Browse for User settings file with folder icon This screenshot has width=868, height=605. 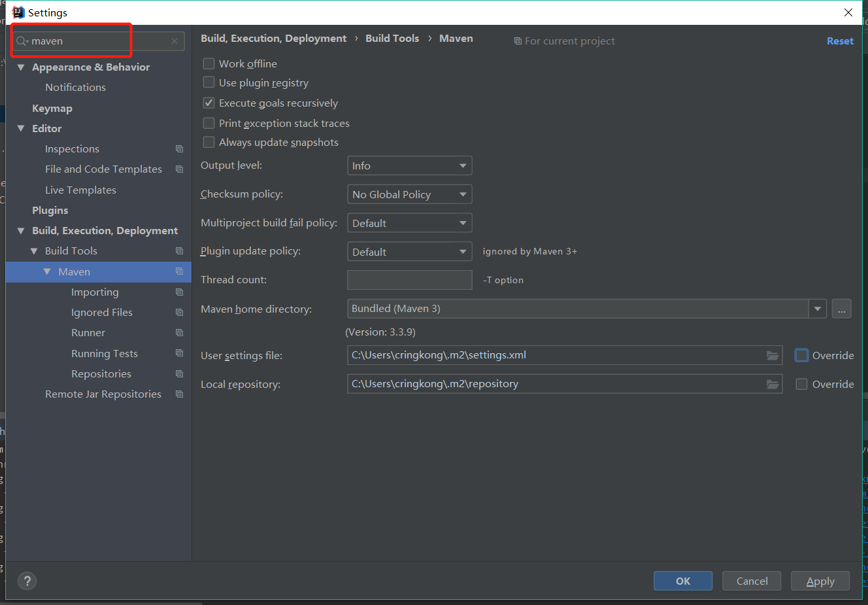[x=773, y=355]
